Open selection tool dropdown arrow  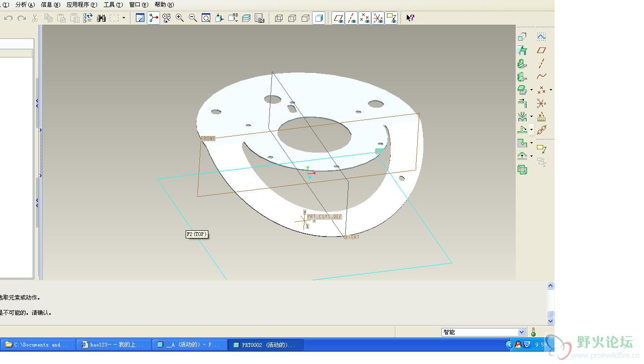coord(124,18)
